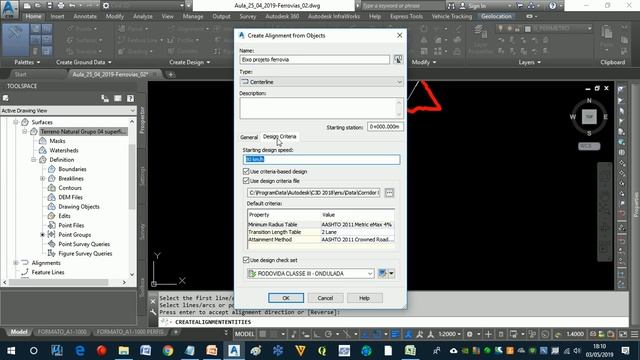Image resolution: width=640 pixels, height=360 pixels.
Task: Open the Start drawing tab
Action: [20, 74]
